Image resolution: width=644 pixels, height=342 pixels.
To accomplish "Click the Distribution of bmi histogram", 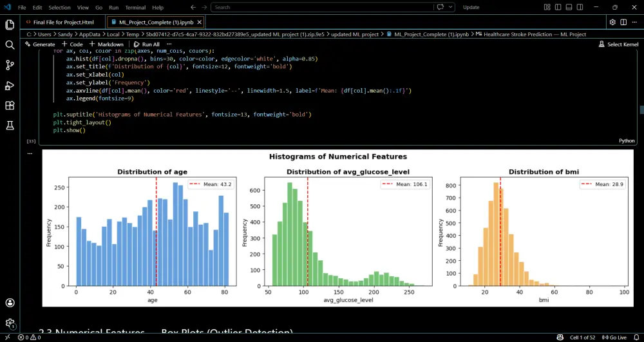I will pos(544,232).
